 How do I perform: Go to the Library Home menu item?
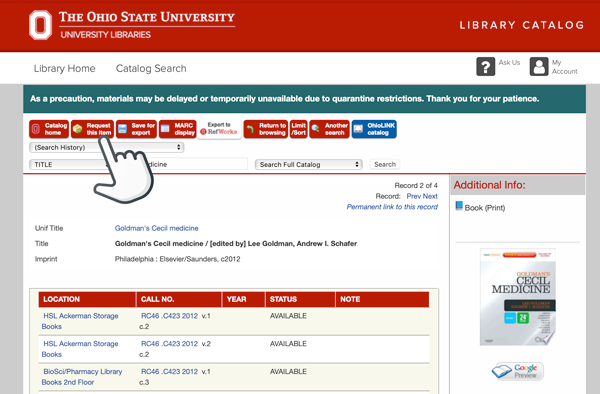[x=64, y=68]
